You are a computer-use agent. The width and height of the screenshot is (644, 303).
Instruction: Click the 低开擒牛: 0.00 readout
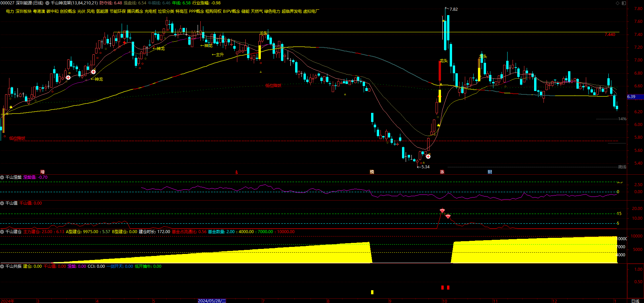(x=148, y=266)
